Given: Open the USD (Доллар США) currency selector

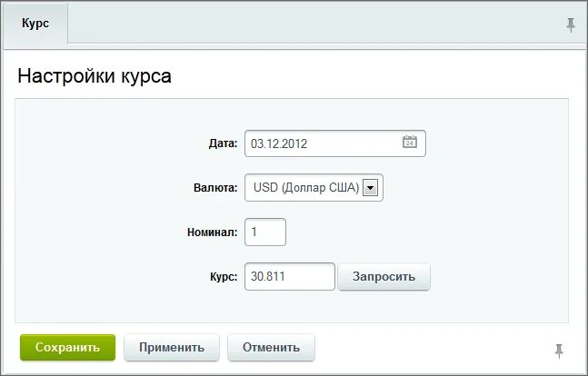Looking at the screenshot, I should (314, 187).
